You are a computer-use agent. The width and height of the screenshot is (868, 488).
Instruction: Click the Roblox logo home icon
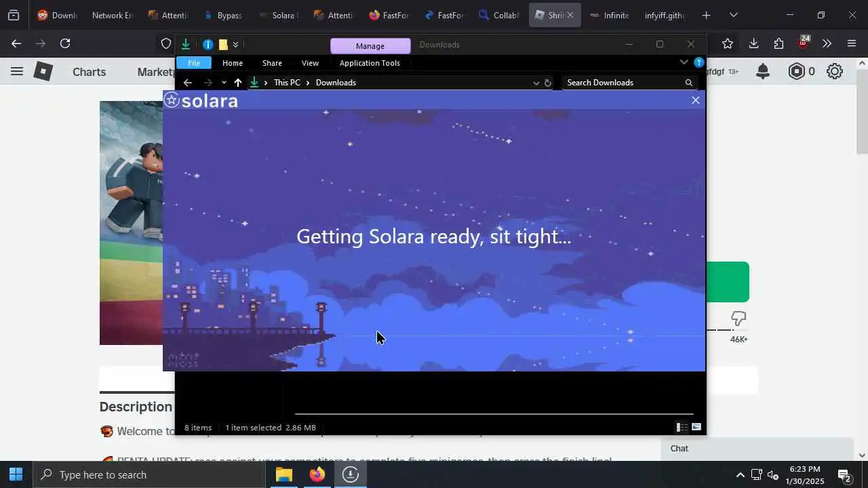click(x=43, y=71)
